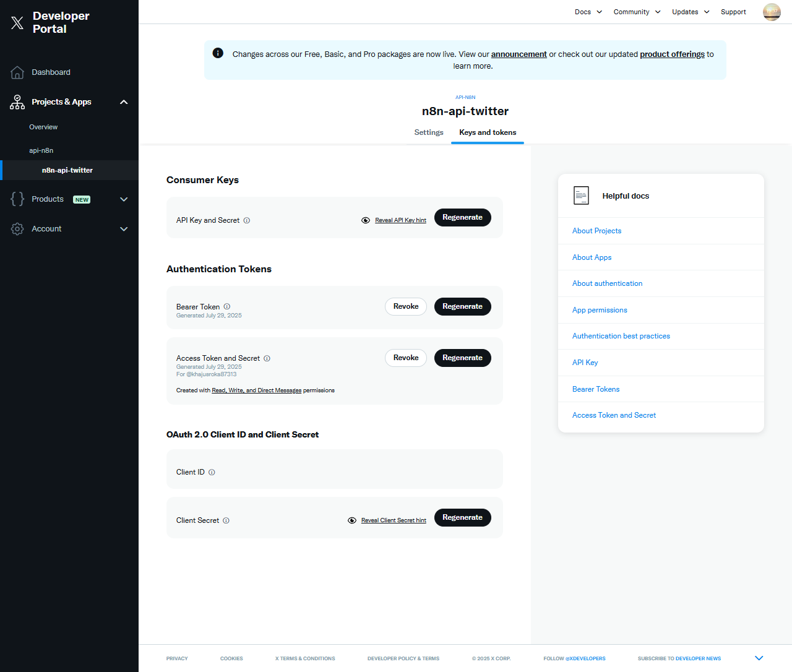Viewport: 792px width, 672px height.
Task: Collapse the Projects & Apps section chevron
Action: [x=124, y=102]
